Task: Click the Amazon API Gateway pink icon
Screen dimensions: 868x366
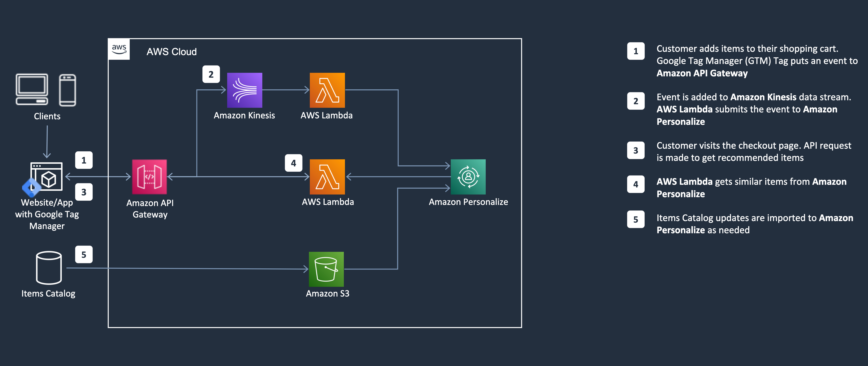Action: [149, 177]
